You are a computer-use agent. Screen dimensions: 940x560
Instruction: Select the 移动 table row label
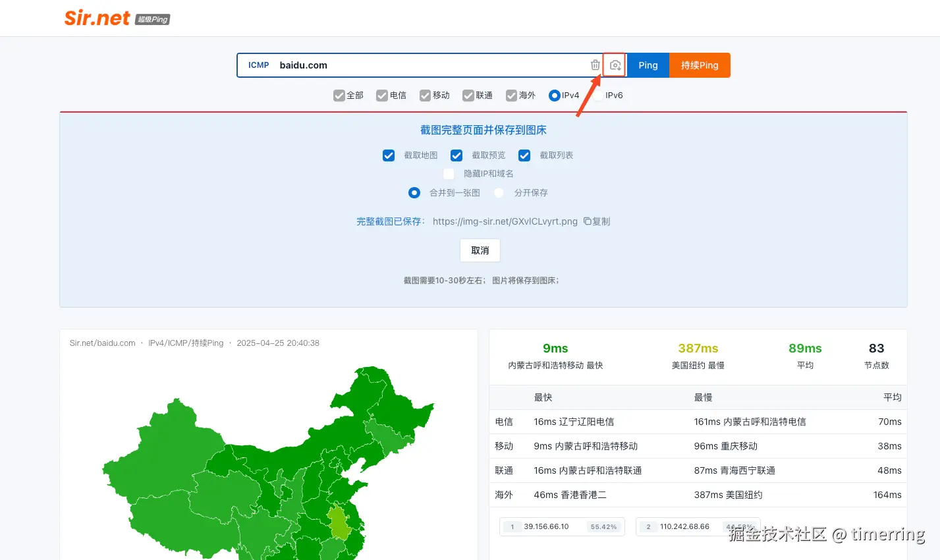pos(504,446)
